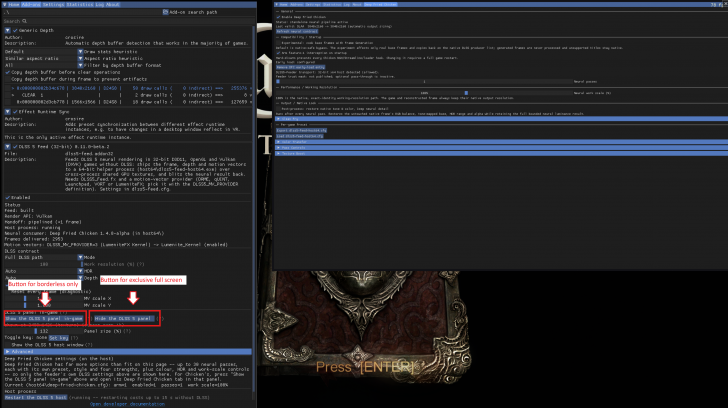Click the Load cfg button in Per-game Preset
The width and height of the screenshot is (728, 408).
coord(299,136)
